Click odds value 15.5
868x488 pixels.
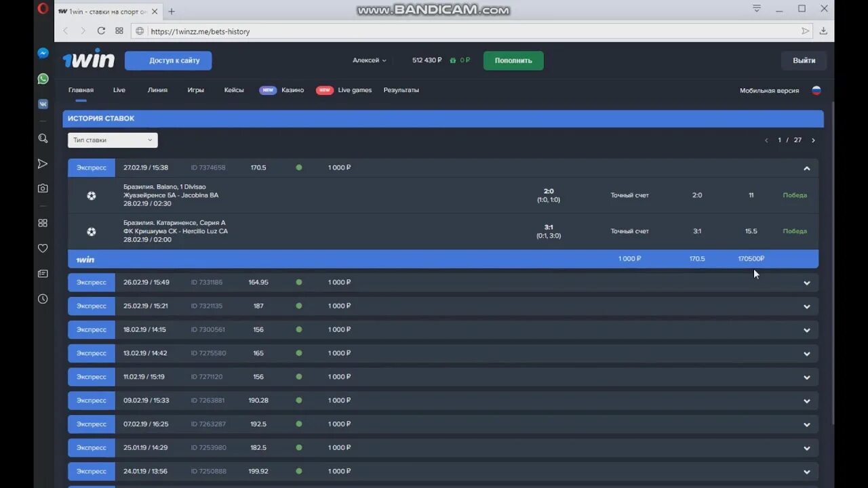pos(751,231)
